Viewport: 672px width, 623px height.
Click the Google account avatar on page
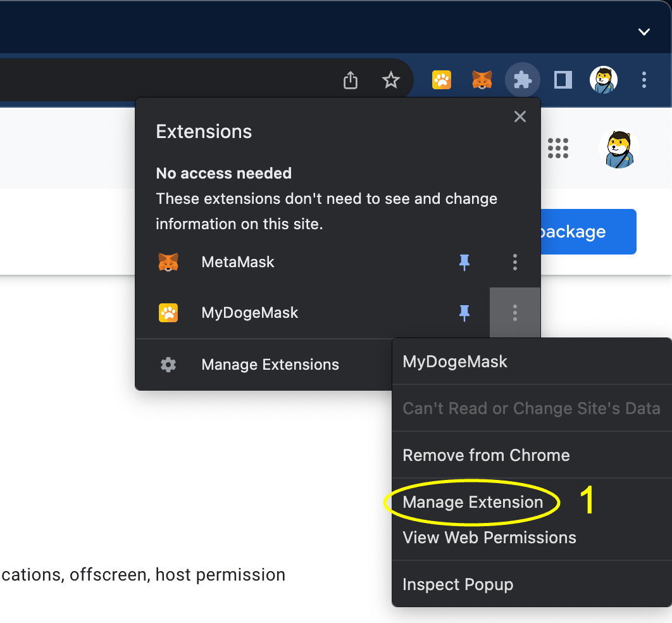tap(618, 149)
